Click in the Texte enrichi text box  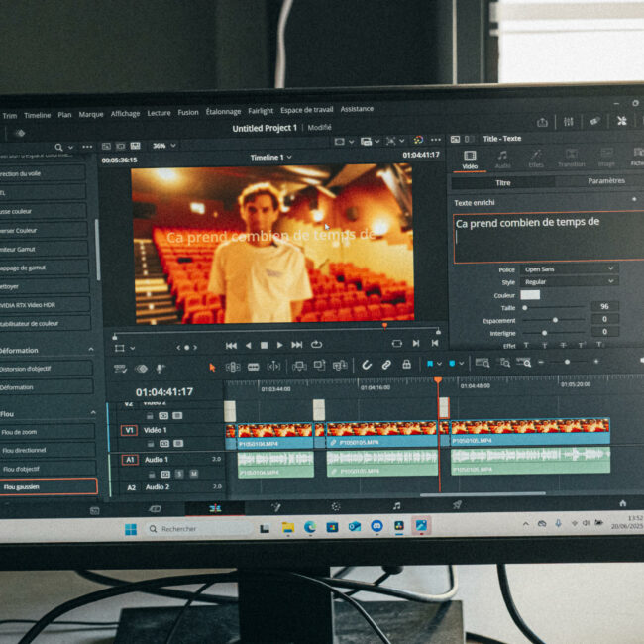[x=545, y=236]
